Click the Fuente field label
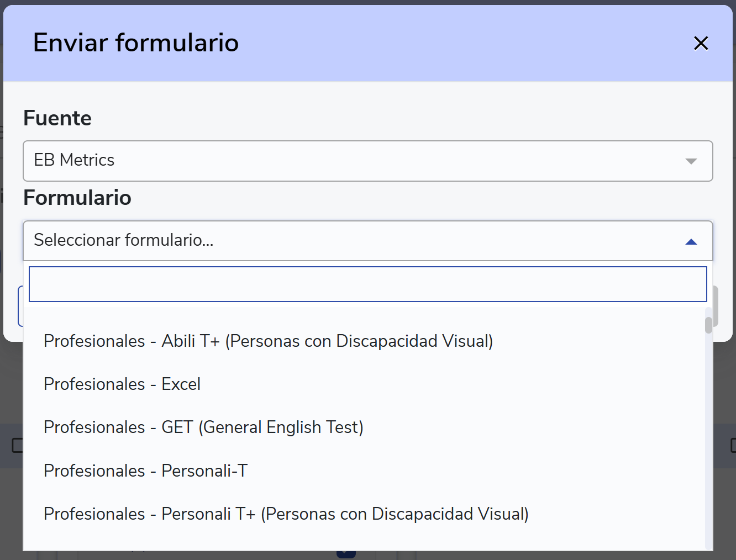The image size is (736, 560). click(x=57, y=118)
